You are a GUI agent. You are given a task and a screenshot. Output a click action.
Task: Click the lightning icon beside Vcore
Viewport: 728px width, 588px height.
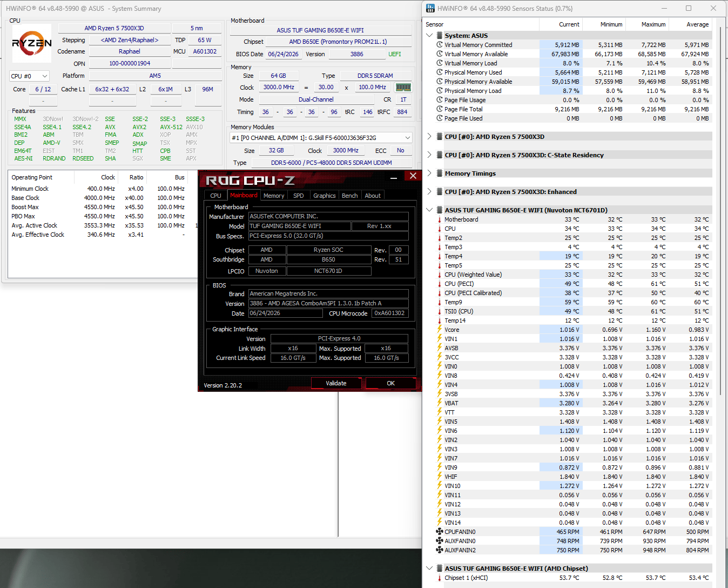tap(440, 329)
